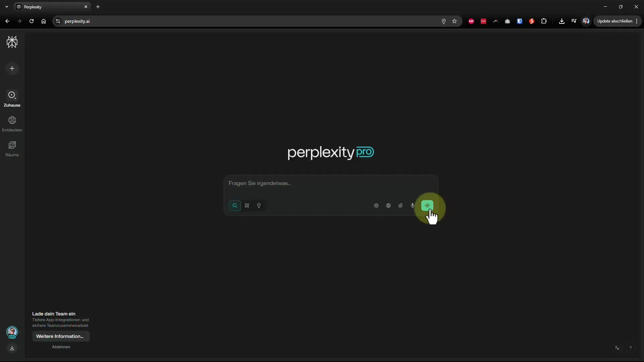The image size is (644, 362).
Task: Click the download app icon in the sidebar
Action: tap(12, 348)
